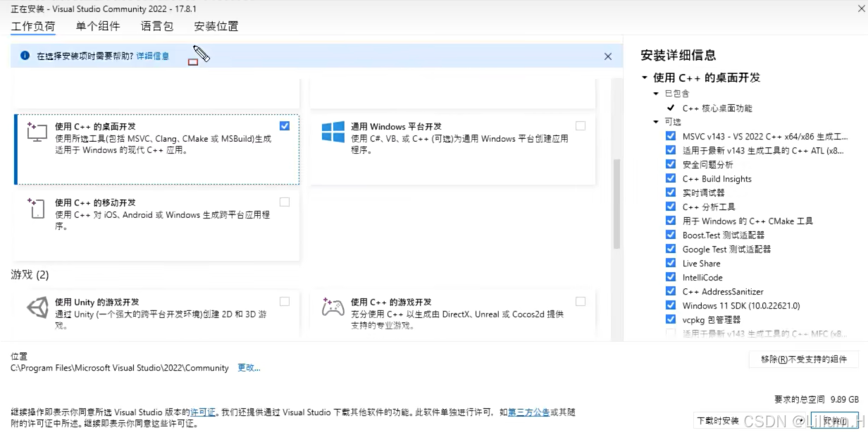This screenshot has width=868, height=435.
Task: Uncheck the C++ AddressSanitizer checkbox
Action: (x=671, y=291)
